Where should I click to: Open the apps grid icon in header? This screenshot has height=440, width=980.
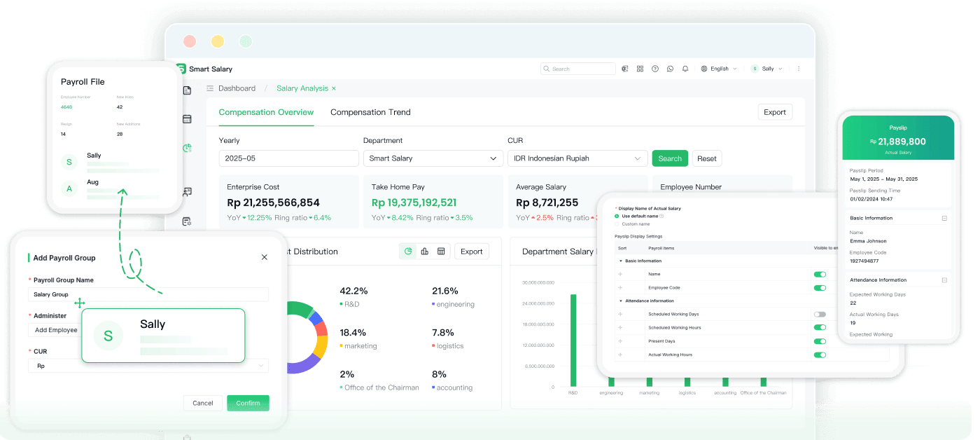[x=640, y=69]
